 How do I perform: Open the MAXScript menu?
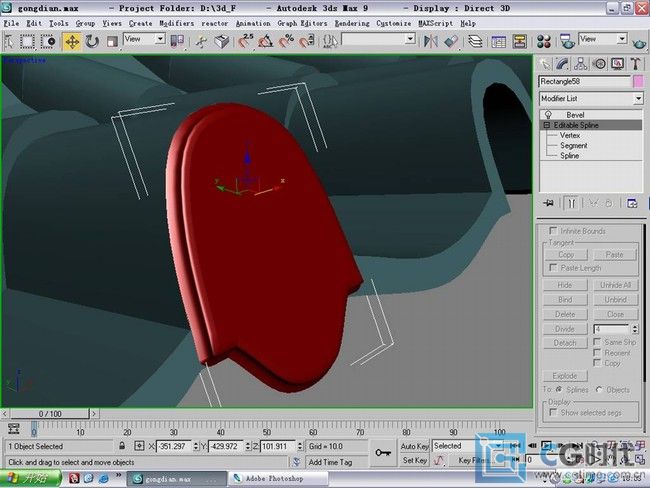point(435,24)
